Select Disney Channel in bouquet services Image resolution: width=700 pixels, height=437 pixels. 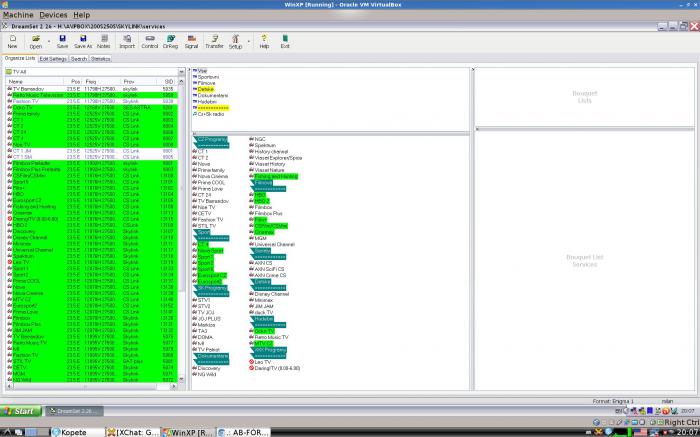pyautogui.click(x=271, y=294)
